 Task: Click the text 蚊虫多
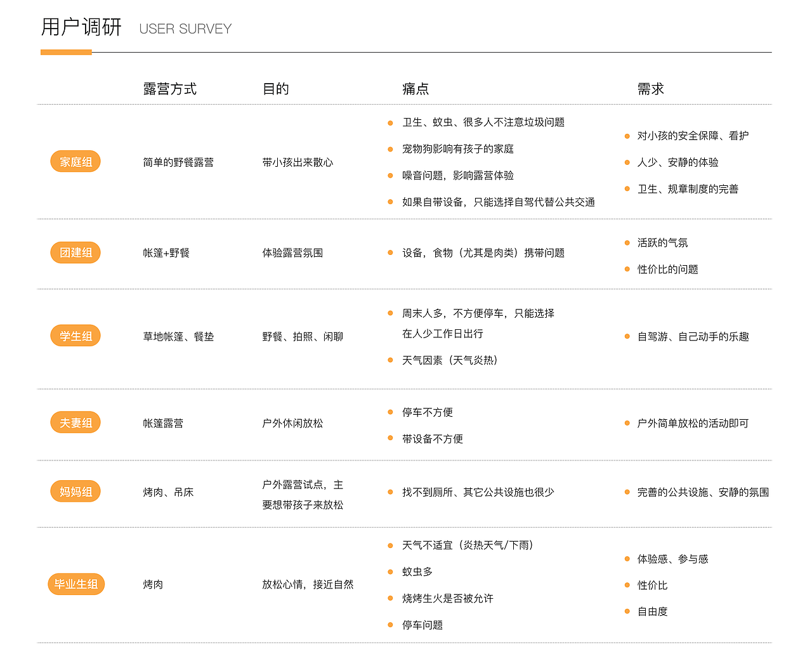click(417, 572)
